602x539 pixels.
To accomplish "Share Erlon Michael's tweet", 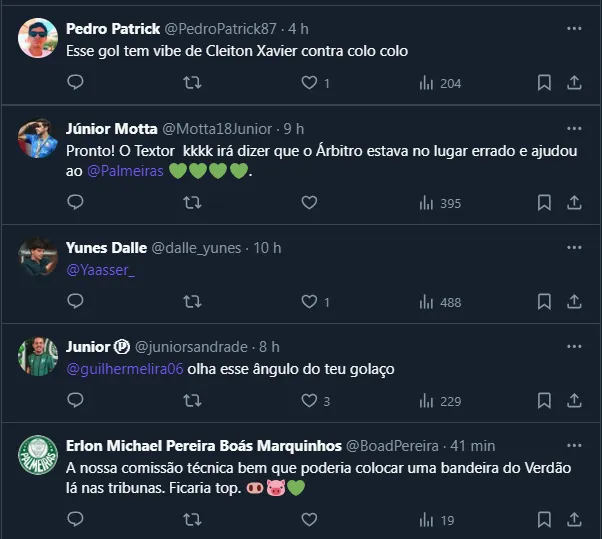I will pyautogui.click(x=575, y=519).
